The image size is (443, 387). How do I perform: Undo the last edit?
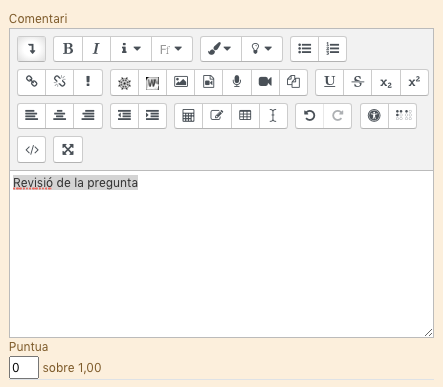309,116
